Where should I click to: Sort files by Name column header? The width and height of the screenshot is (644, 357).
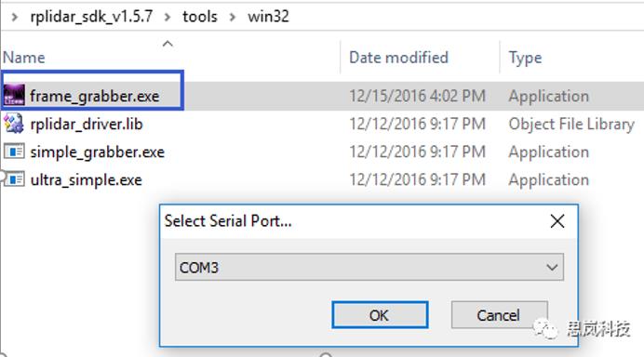[24, 58]
